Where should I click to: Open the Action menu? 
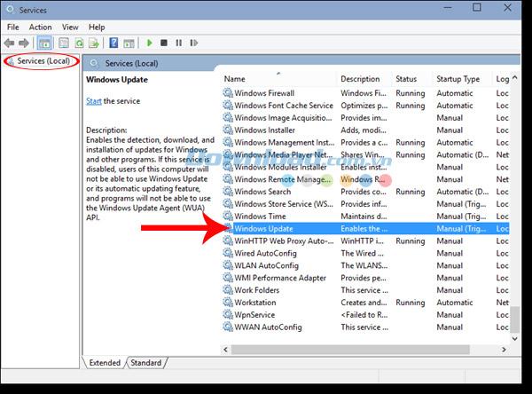pos(41,28)
